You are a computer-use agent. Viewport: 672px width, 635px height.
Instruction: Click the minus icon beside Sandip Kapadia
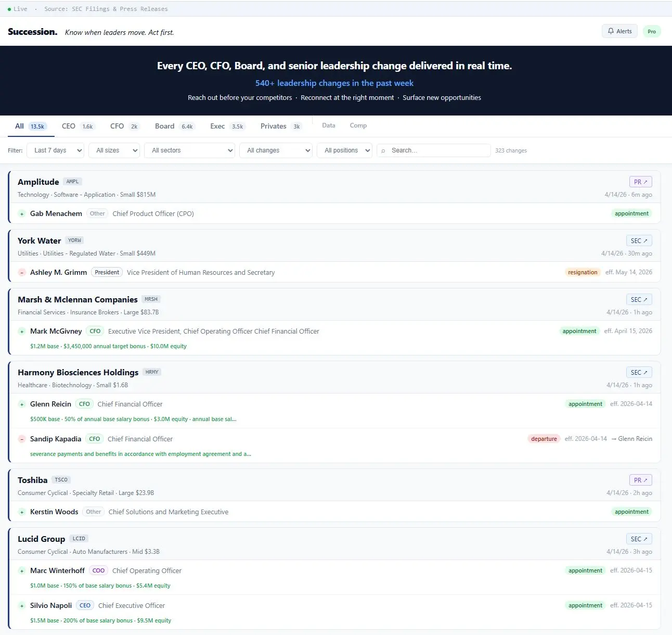pos(22,439)
